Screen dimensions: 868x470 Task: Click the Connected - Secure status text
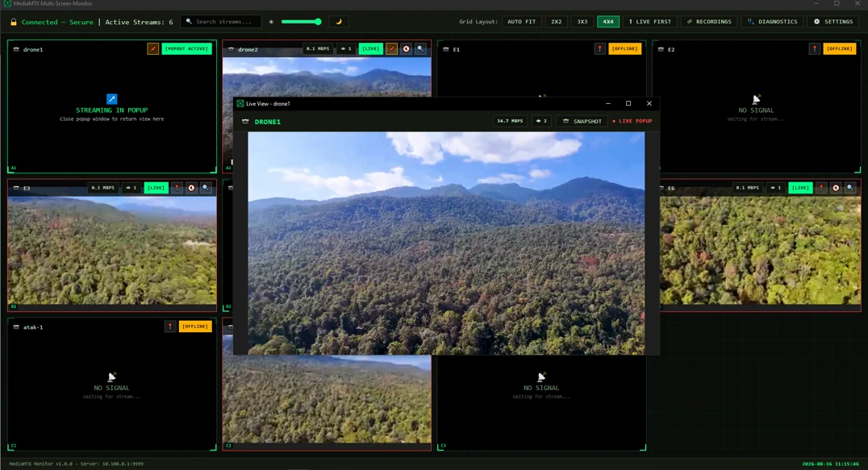(57, 22)
